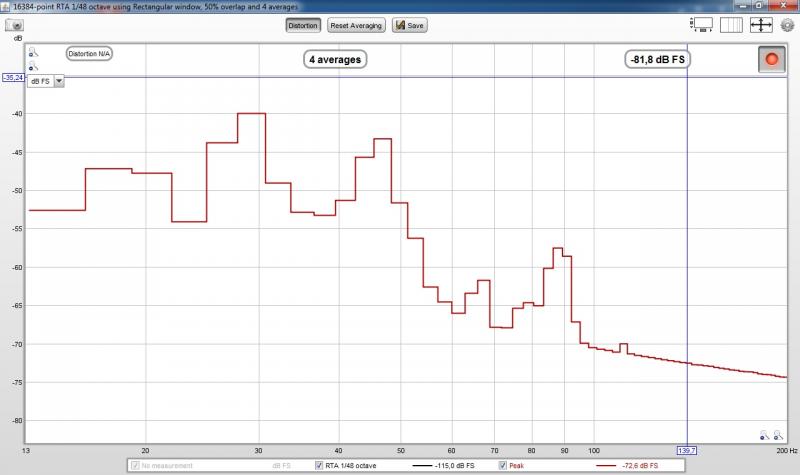Screen dimensions: 800x475
Task: Toggle the Distortion button
Action: click(x=303, y=26)
